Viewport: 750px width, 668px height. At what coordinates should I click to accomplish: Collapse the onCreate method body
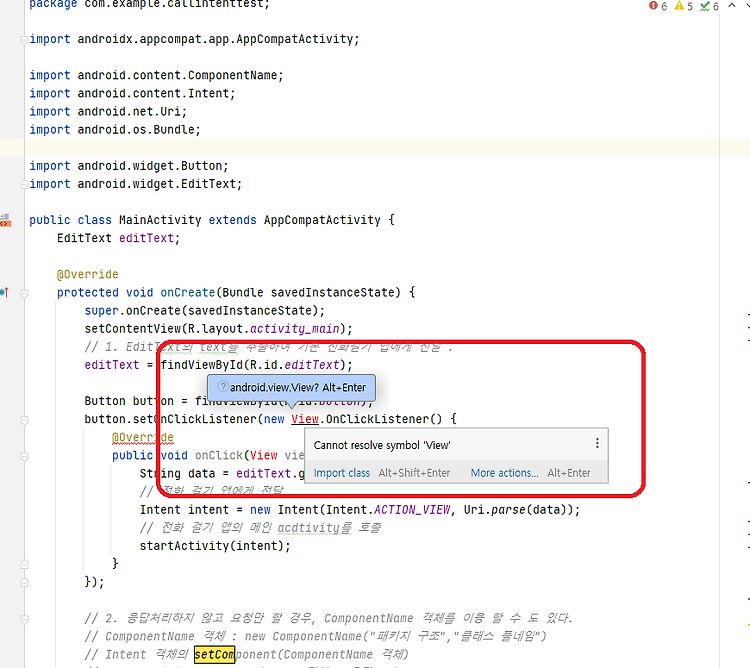pos(24,293)
